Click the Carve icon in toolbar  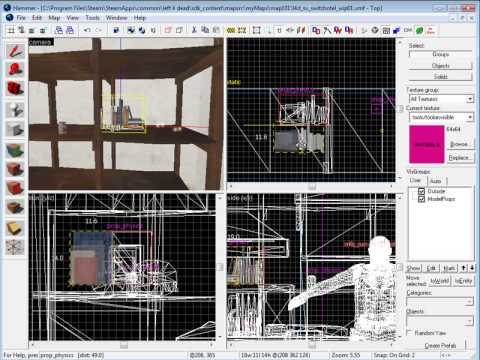pyautogui.click(x=116, y=30)
